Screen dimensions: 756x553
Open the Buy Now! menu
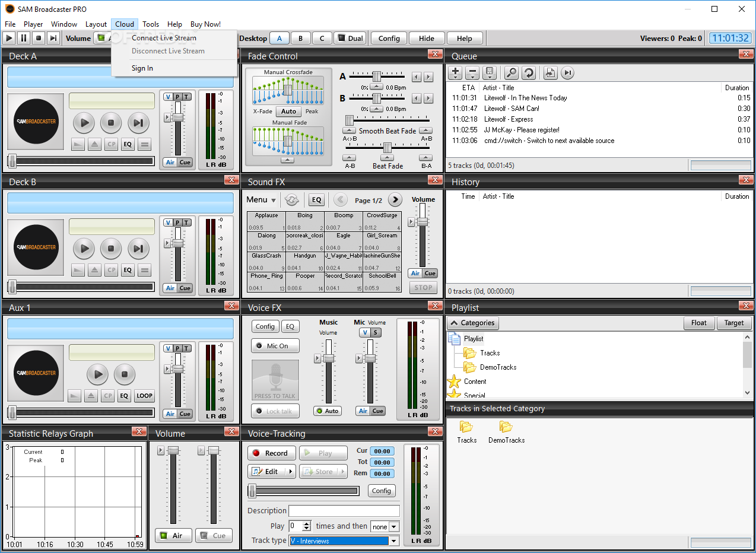coord(205,24)
